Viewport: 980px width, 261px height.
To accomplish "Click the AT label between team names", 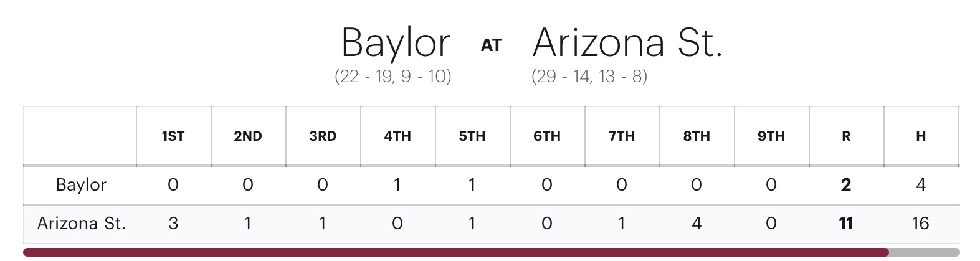I will [492, 45].
